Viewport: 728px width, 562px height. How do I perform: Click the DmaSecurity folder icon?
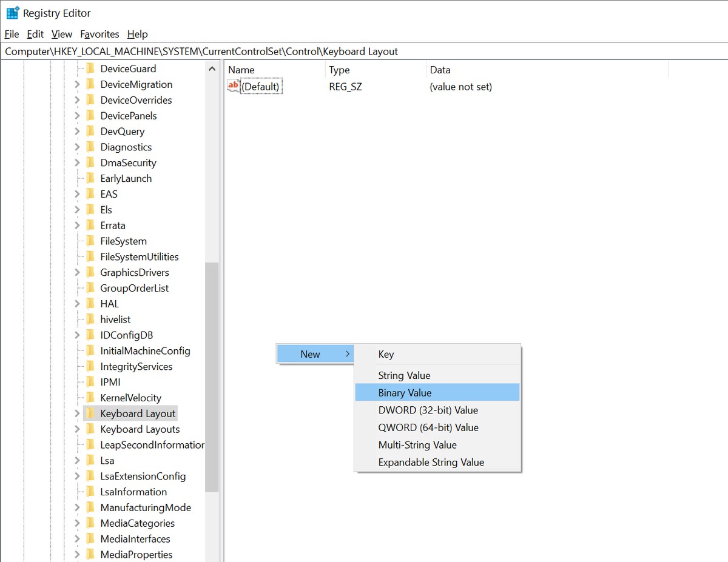[90, 162]
